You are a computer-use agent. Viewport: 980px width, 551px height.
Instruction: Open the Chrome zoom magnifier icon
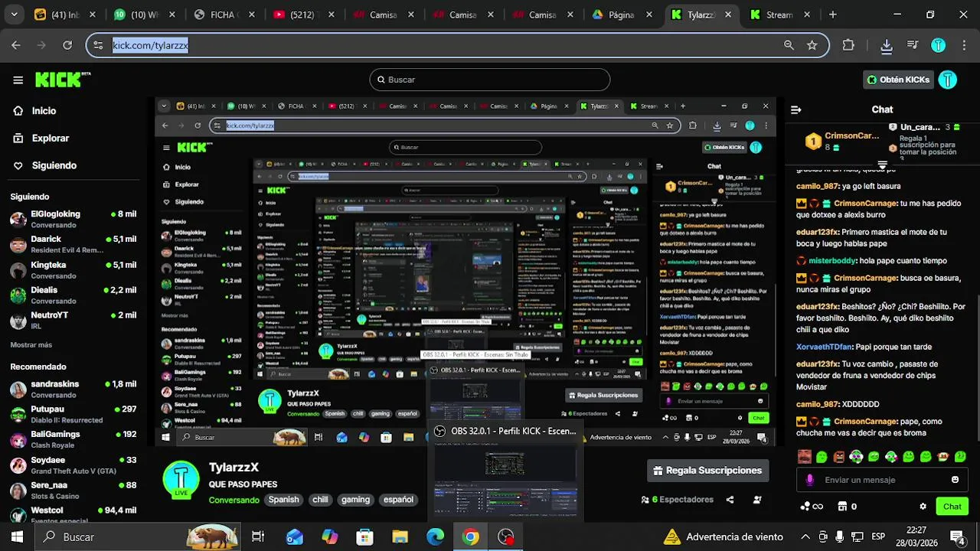(x=789, y=45)
